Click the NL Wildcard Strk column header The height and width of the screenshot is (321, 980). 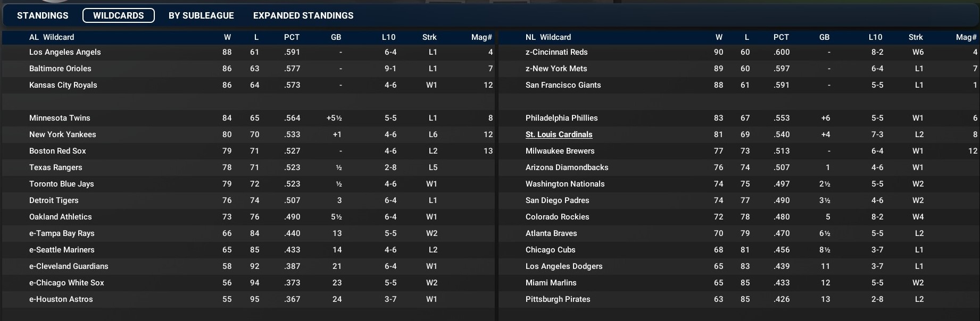coord(916,37)
